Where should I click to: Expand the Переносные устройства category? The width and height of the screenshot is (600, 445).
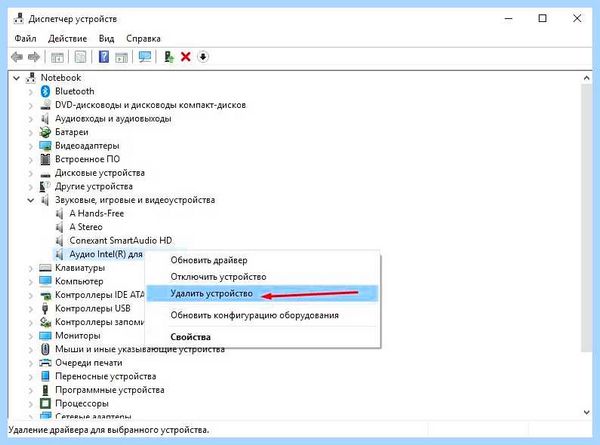tap(31, 377)
